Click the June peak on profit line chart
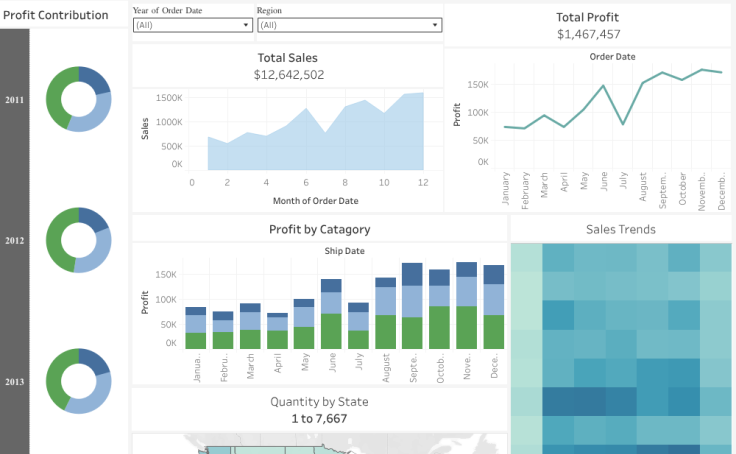This screenshot has width=736, height=454. (x=603, y=86)
